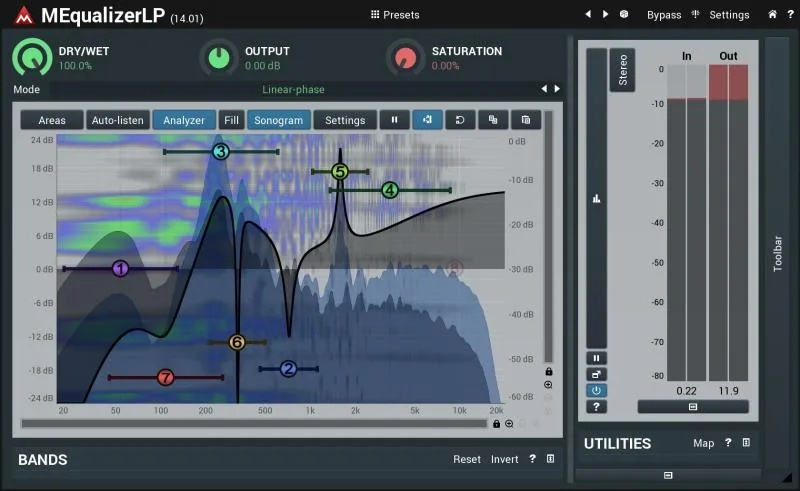Pause the analyzer in the graph toolbar

pyautogui.click(x=394, y=119)
